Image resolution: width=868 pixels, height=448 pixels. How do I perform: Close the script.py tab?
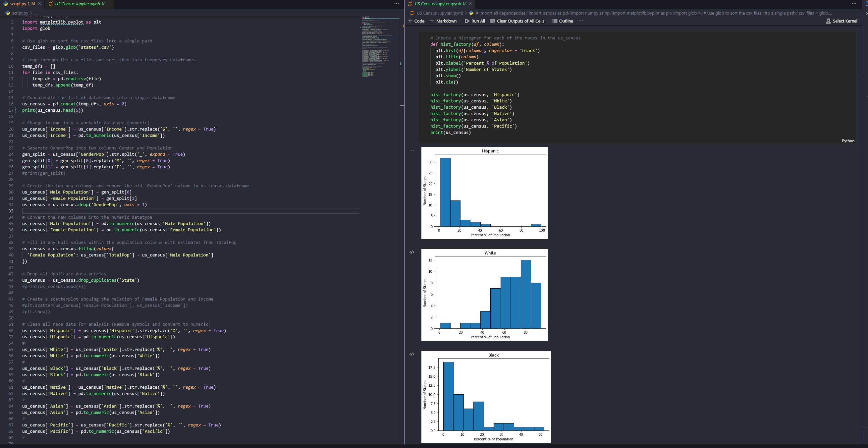[39, 4]
